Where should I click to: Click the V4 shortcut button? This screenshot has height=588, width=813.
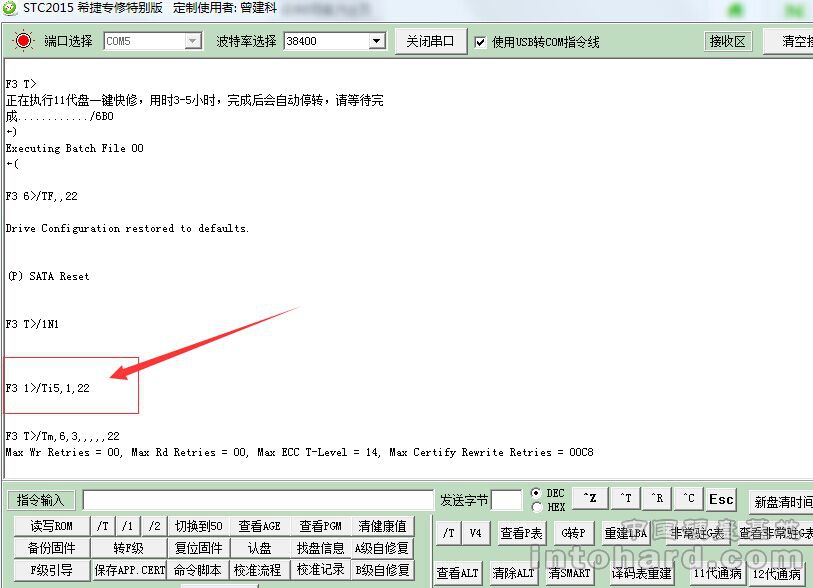point(475,534)
